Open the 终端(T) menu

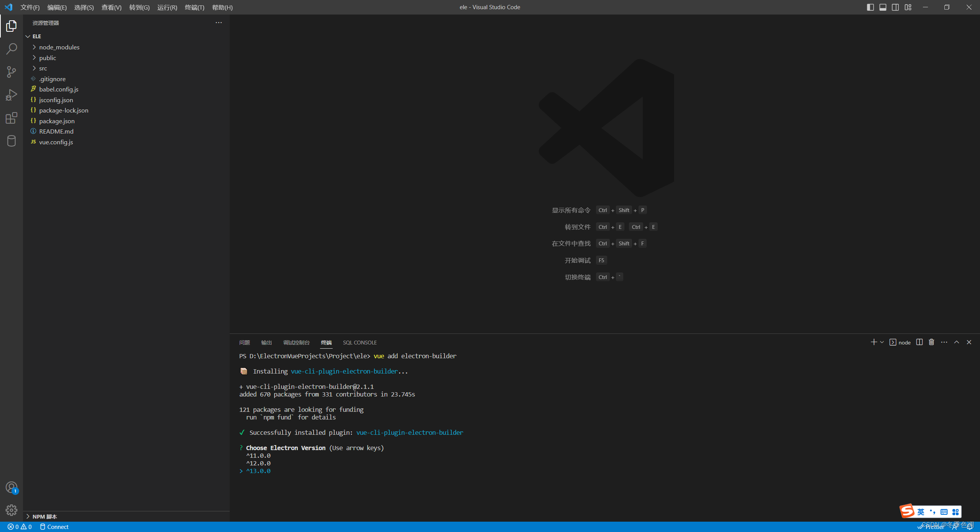[194, 7]
